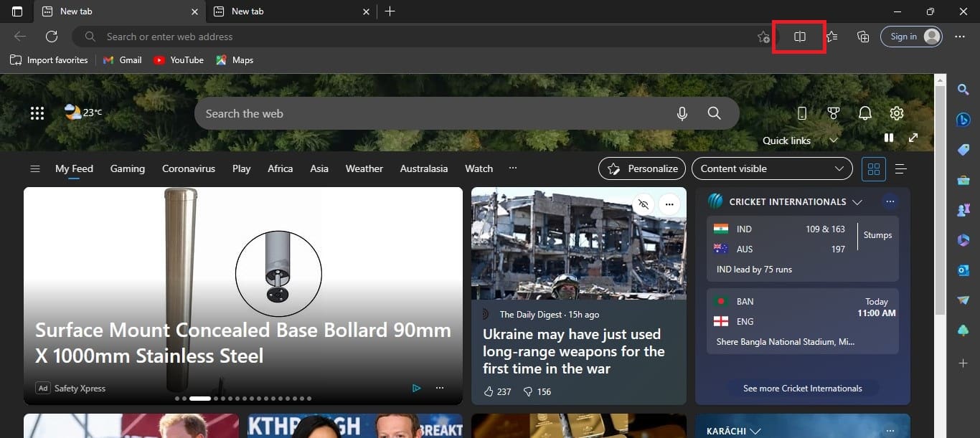Start voice search in the web search bar
This screenshot has width=980, height=438.
click(682, 113)
